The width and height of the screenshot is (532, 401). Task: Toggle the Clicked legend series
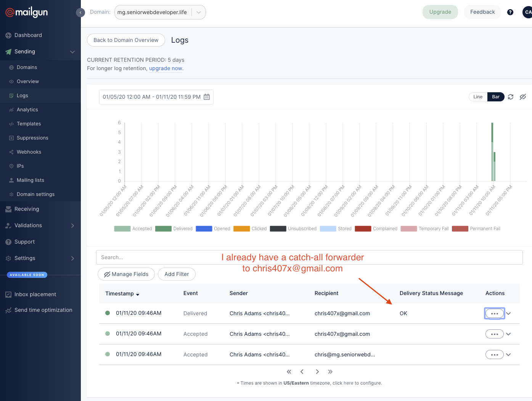pyautogui.click(x=250, y=229)
